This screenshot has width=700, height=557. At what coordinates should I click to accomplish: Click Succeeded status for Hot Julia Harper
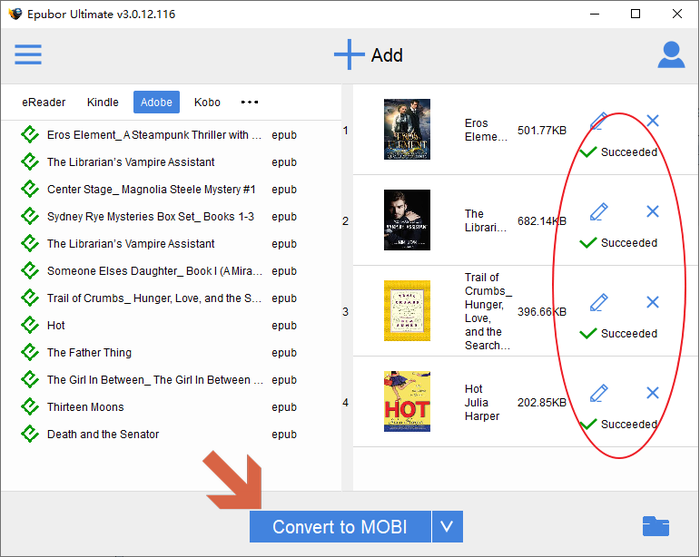[x=618, y=424]
